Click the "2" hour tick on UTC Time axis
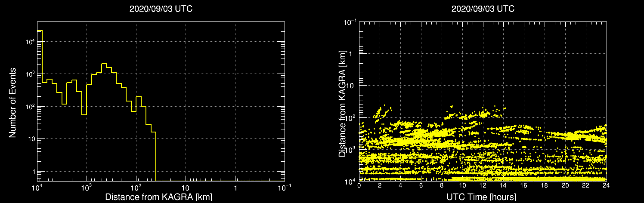Image resolution: width=644 pixels, height=203 pixels. [x=380, y=186]
